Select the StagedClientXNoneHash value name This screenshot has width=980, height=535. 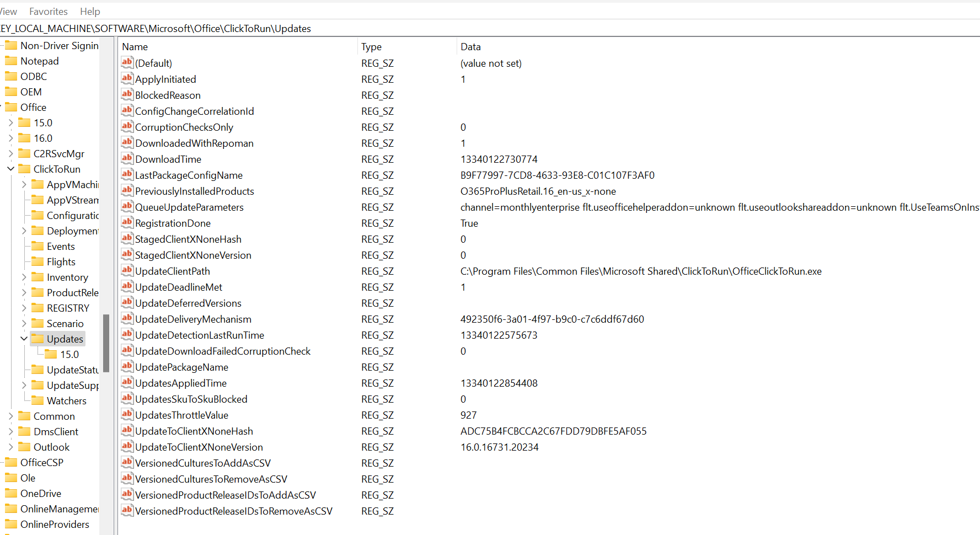tap(188, 239)
